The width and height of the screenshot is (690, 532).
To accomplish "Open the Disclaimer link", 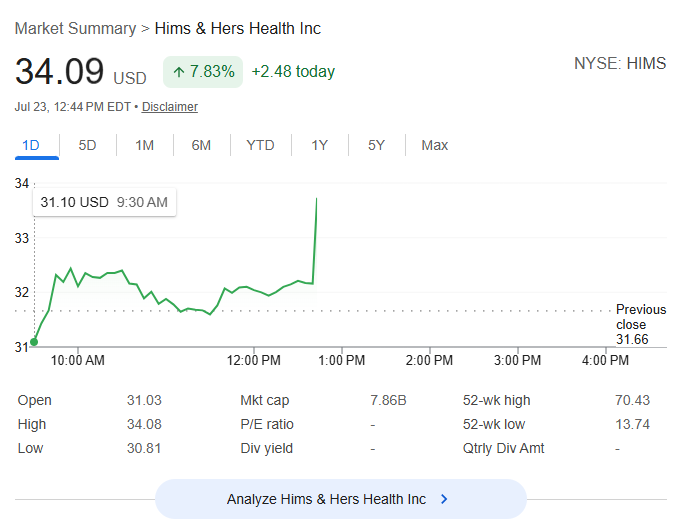I will point(170,107).
